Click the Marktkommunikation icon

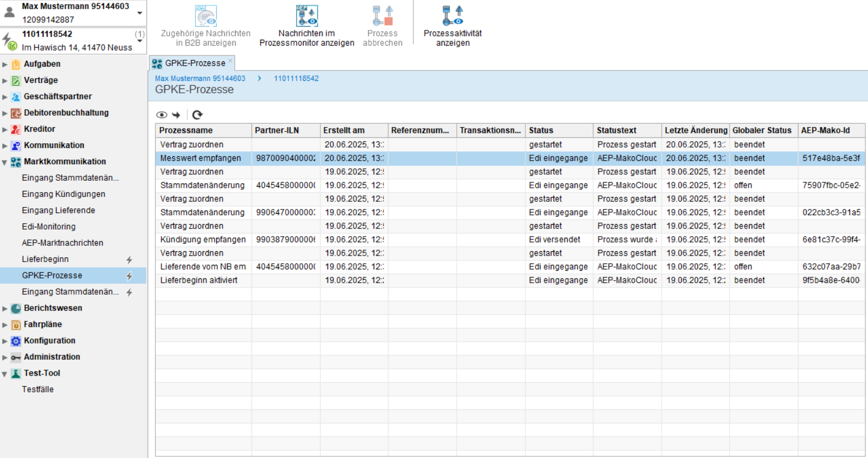[16, 162]
